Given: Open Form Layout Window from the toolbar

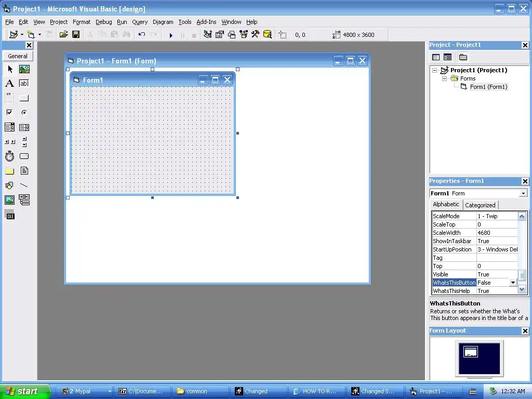Looking at the screenshot, I should 232,35.
